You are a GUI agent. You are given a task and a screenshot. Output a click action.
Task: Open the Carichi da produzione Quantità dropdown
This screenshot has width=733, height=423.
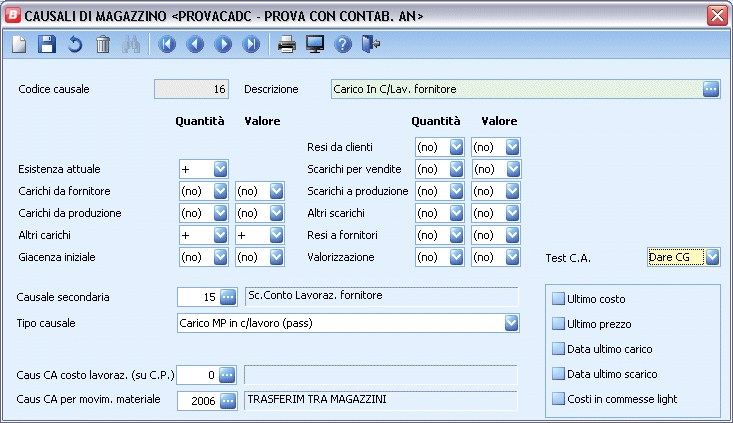pyautogui.click(x=220, y=213)
